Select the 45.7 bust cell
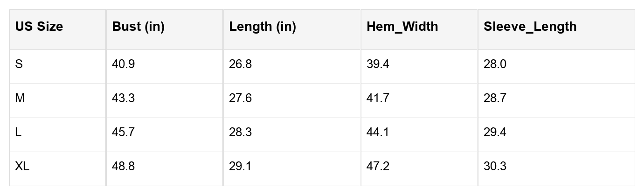The height and width of the screenshot is (195, 644). [123, 132]
